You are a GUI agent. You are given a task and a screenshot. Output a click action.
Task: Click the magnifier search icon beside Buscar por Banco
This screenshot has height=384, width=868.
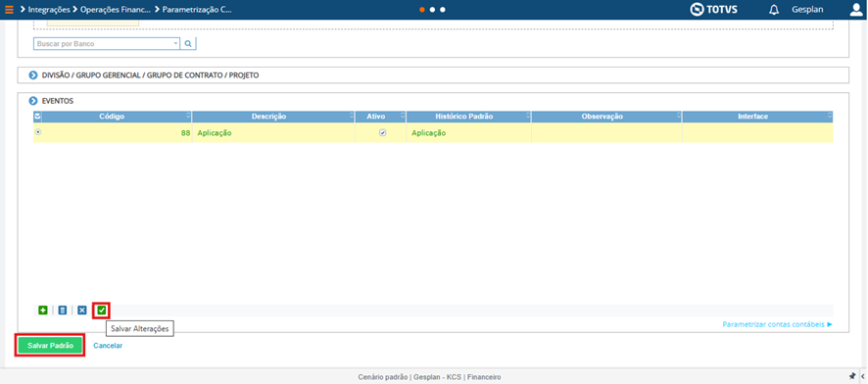point(188,43)
